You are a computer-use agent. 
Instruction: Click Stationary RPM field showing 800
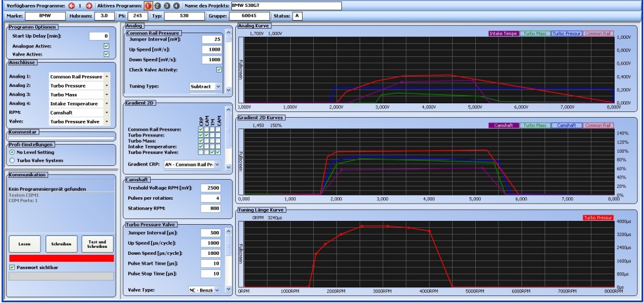(x=211, y=208)
